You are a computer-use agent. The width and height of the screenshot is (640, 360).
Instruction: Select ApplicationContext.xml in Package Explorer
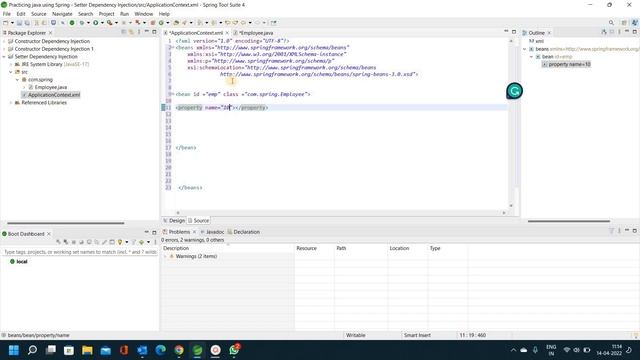54,95
